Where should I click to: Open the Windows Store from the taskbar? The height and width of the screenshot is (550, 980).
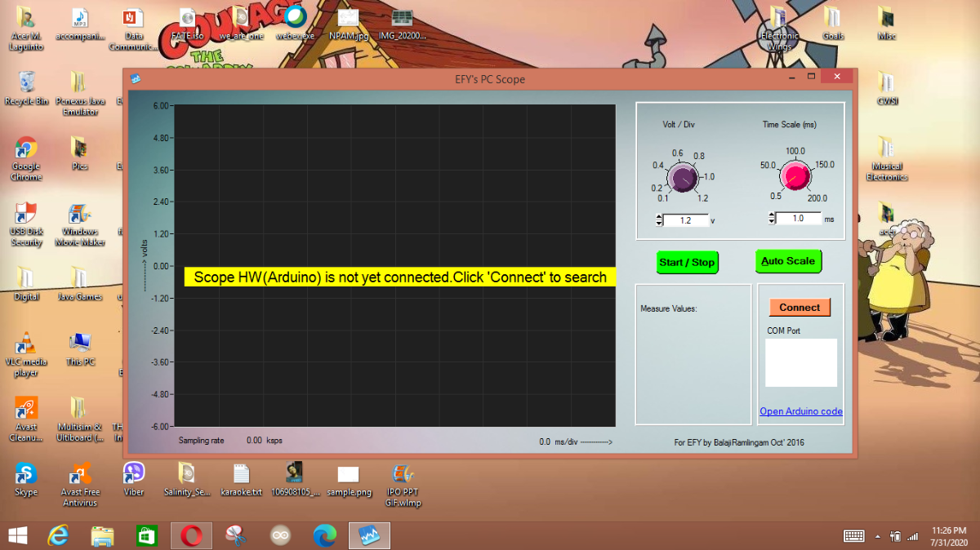pos(147,535)
